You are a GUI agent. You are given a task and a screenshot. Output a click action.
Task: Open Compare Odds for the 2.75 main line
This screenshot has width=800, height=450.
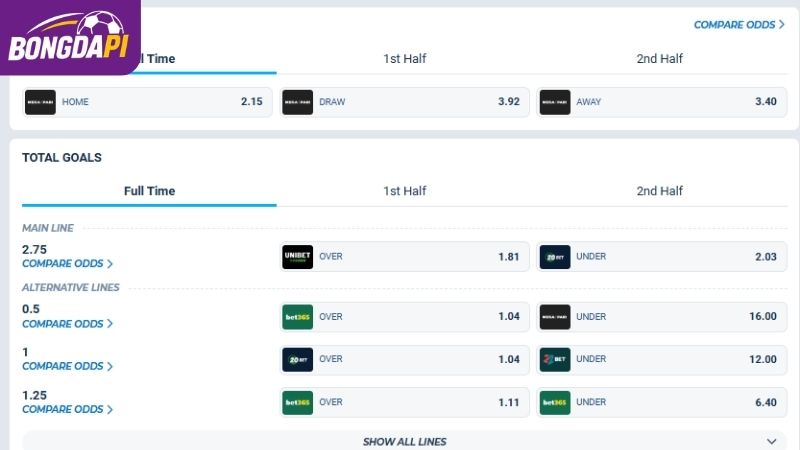pyautogui.click(x=67, y=264)
